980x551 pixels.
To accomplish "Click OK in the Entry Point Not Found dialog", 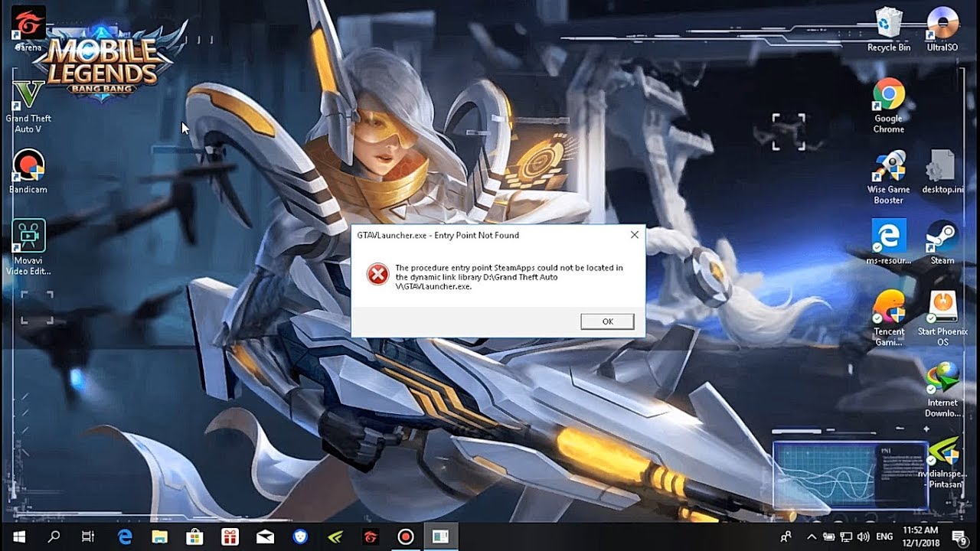I will pos(607,321).
